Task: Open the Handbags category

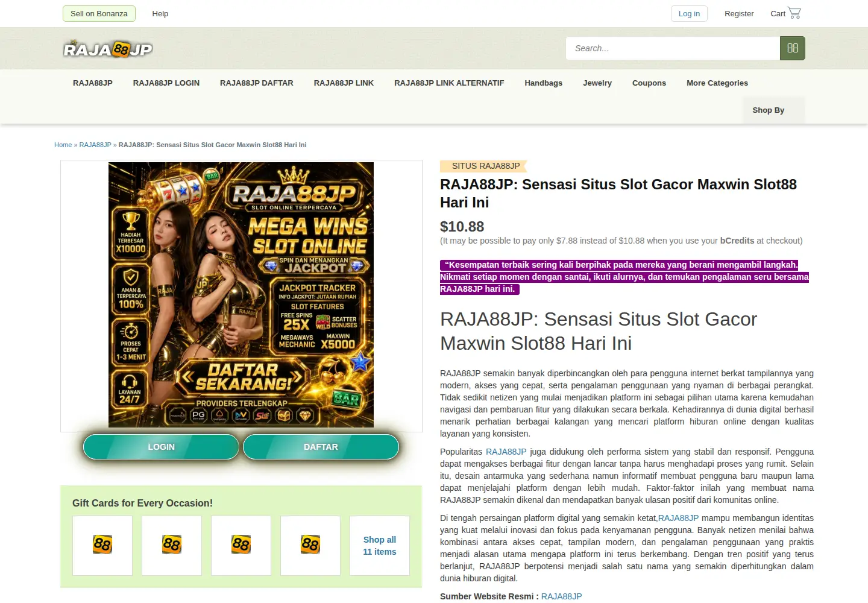Action: click(543, 83)
